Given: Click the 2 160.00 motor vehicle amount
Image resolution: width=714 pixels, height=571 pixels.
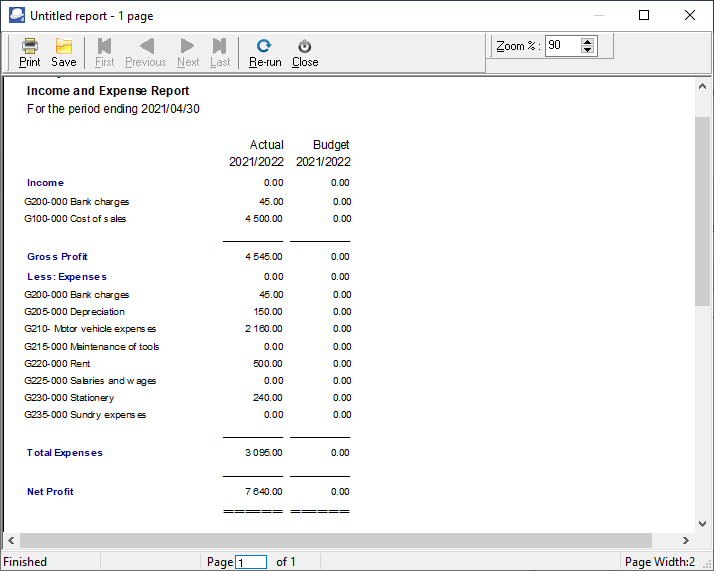Looking at the screenshot, I should pyautogui.click(x=264, y=329).
